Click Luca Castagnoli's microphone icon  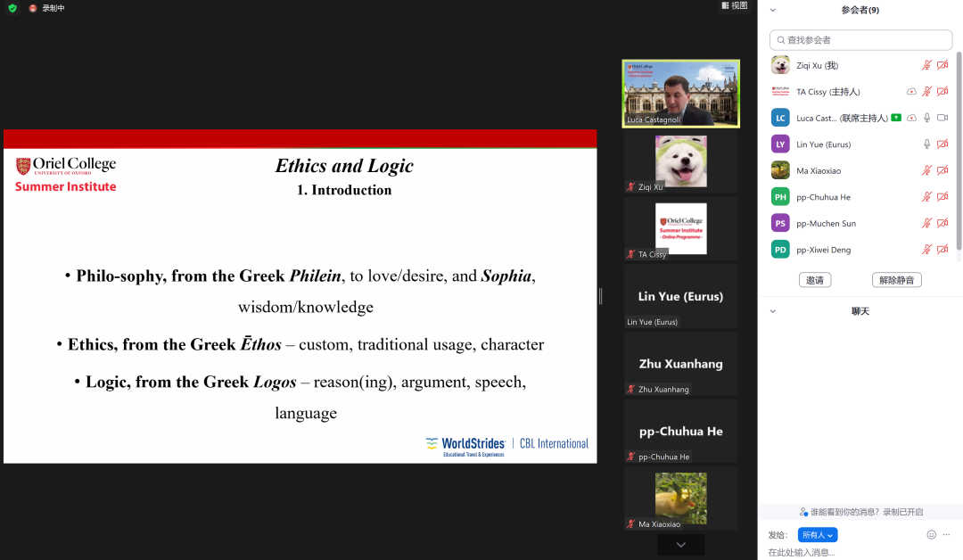[926, 118]
